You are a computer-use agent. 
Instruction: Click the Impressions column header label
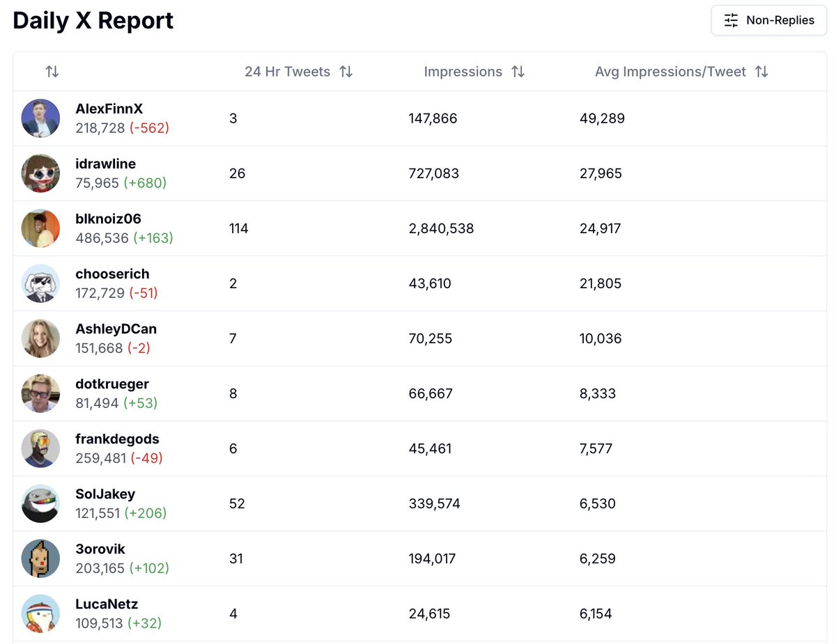click(x=463, y=72)
